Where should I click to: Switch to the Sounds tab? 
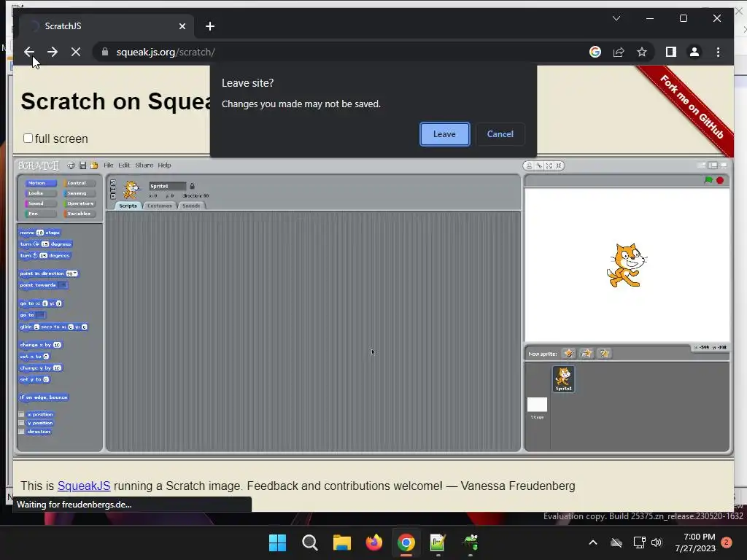pos(191,206)
